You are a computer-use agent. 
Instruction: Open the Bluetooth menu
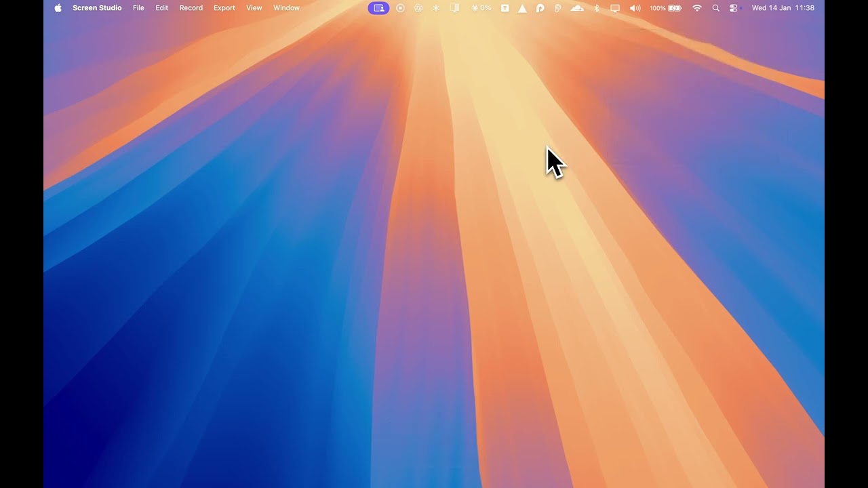[597, 8]
